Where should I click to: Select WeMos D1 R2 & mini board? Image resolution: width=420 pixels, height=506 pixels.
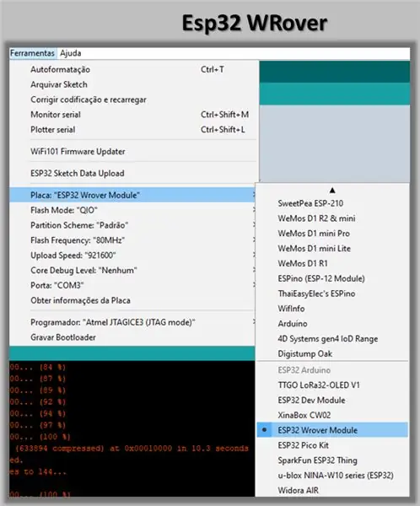pyautogui.click(x=332, y=218)
